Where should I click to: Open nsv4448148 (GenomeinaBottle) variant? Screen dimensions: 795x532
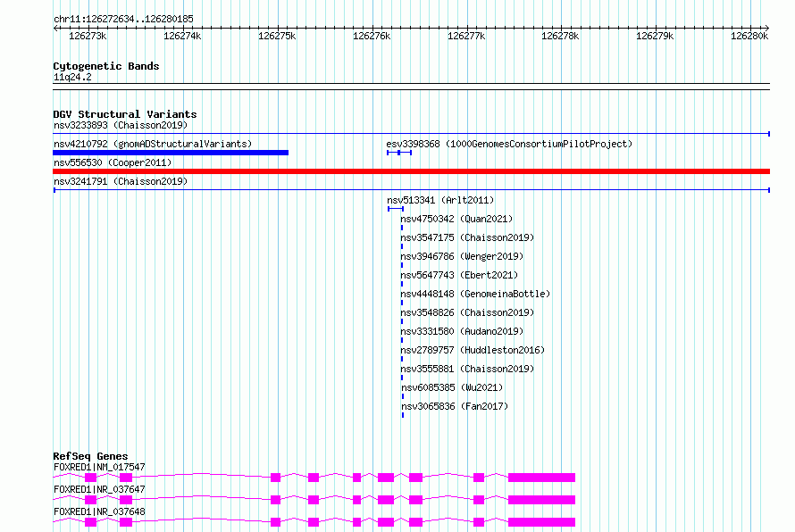click(x=475, y=294)
